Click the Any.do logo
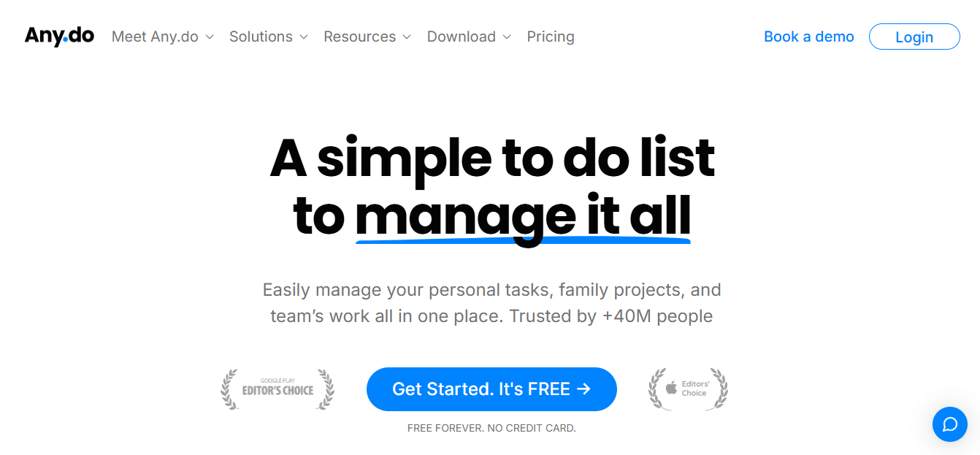Screen dimensions: 980x455 click(x=59, y=37)
